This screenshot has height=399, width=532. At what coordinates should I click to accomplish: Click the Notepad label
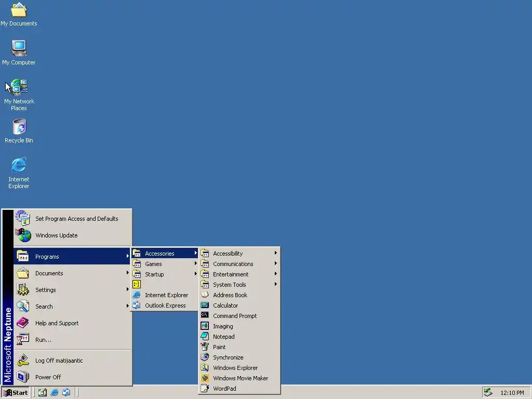223,337
